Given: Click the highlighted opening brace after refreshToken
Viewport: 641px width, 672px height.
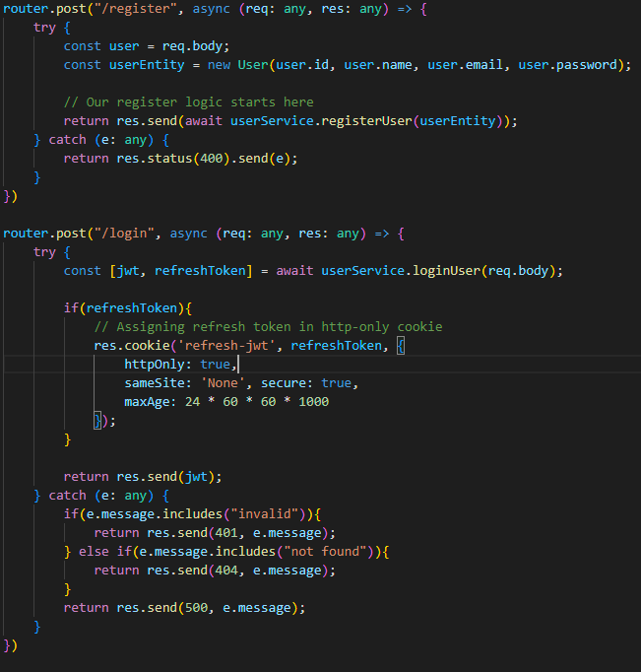Looking at the screenshot, I should [x=401, y=346].
